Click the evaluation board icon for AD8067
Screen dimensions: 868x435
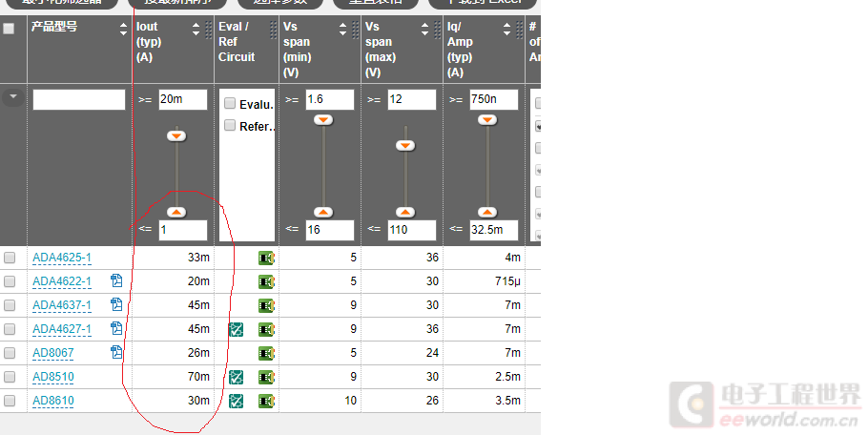[x=266, y=353]
